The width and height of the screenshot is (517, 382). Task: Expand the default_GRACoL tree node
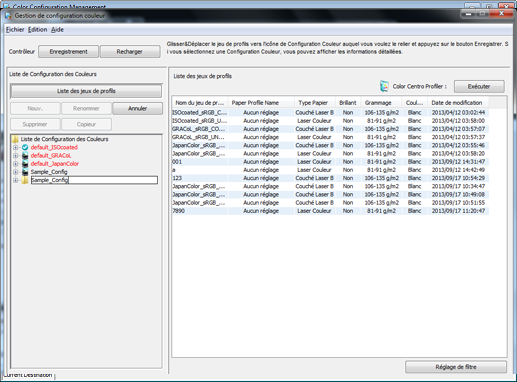tap(15, 155)
